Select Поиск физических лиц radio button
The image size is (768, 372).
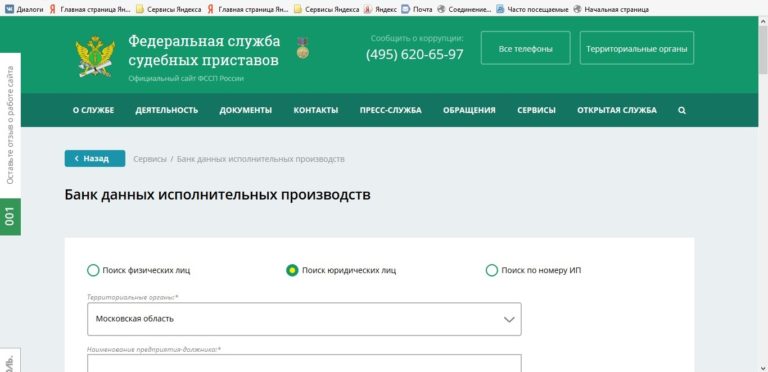(93, 270)
